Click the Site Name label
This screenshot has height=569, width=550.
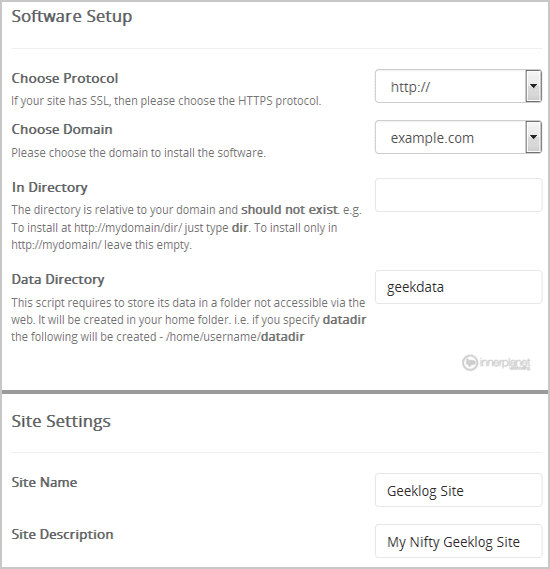pyautogui.click(x=44, y=482)
